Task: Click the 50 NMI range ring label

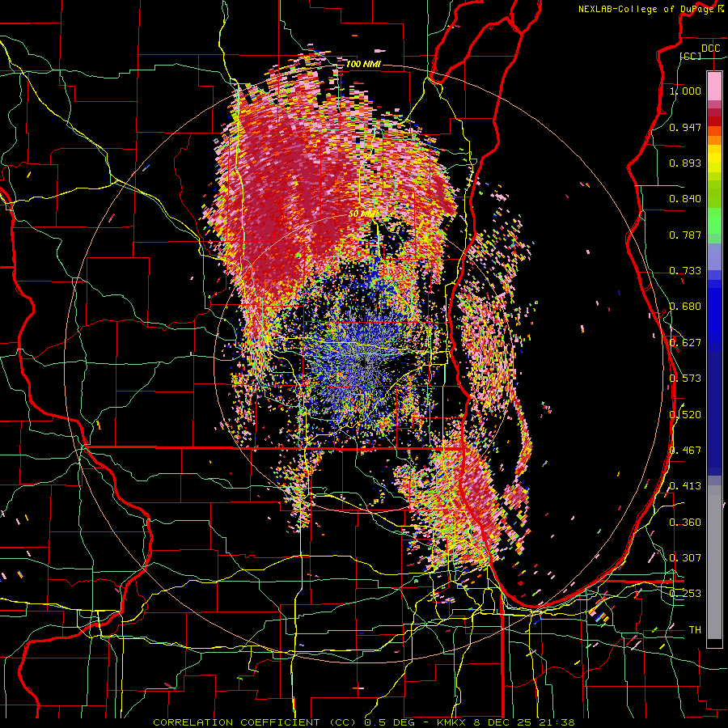Action: (363, 214)
